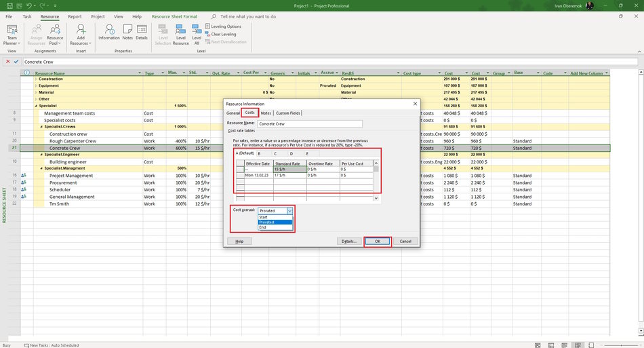Select the Rough Carpenter Crew row name

(73, 141)
